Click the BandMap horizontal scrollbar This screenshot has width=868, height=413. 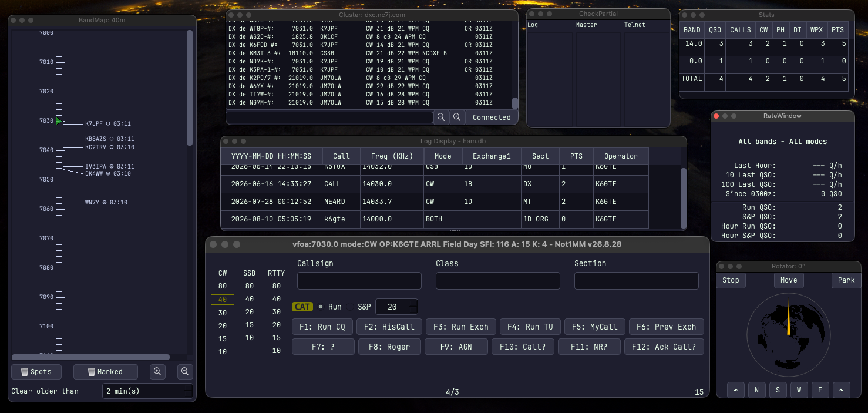tap(90, 357)
